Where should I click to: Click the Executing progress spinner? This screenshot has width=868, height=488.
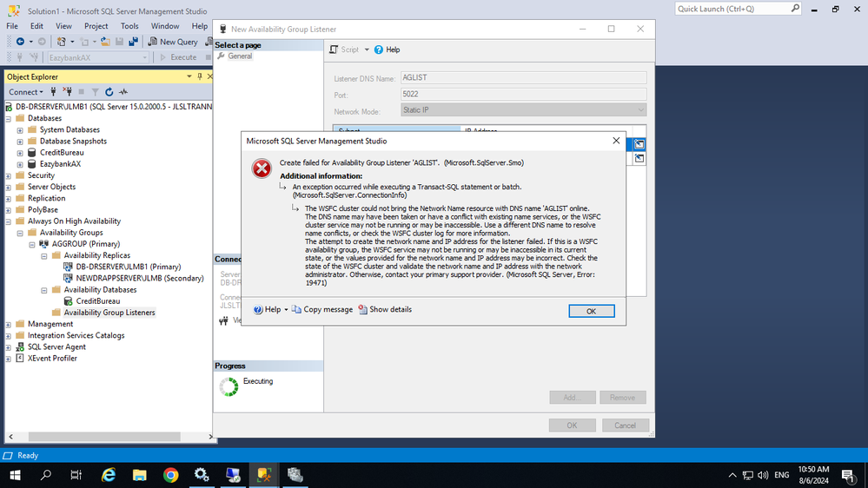coord(229,386)
